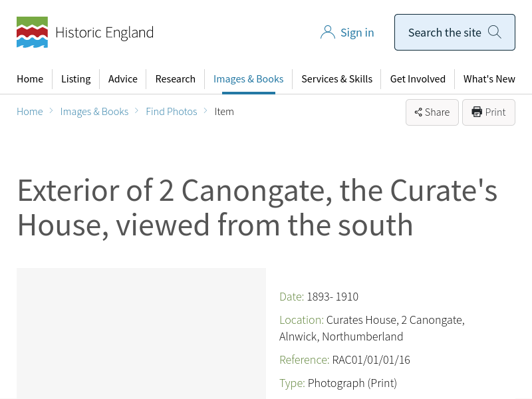The image size is (532, 399).
Task: Select the Images & Books tab
Action: click(248, 78)
